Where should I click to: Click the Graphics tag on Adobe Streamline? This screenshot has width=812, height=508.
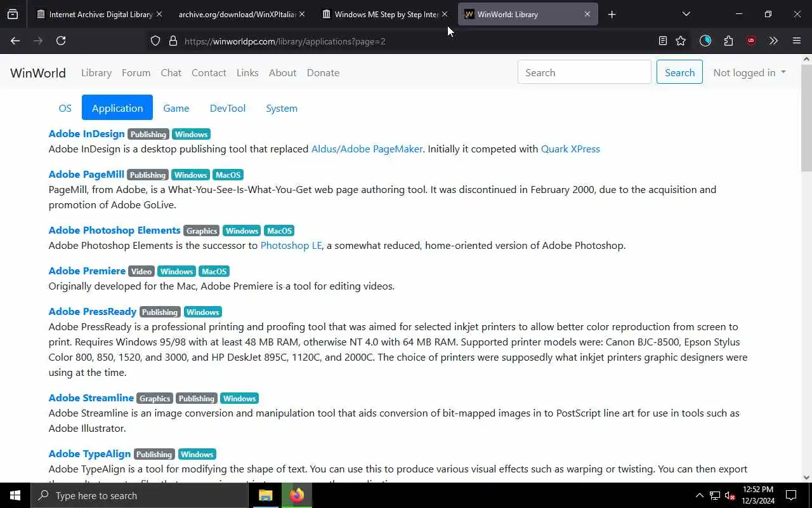coord(155,398)
